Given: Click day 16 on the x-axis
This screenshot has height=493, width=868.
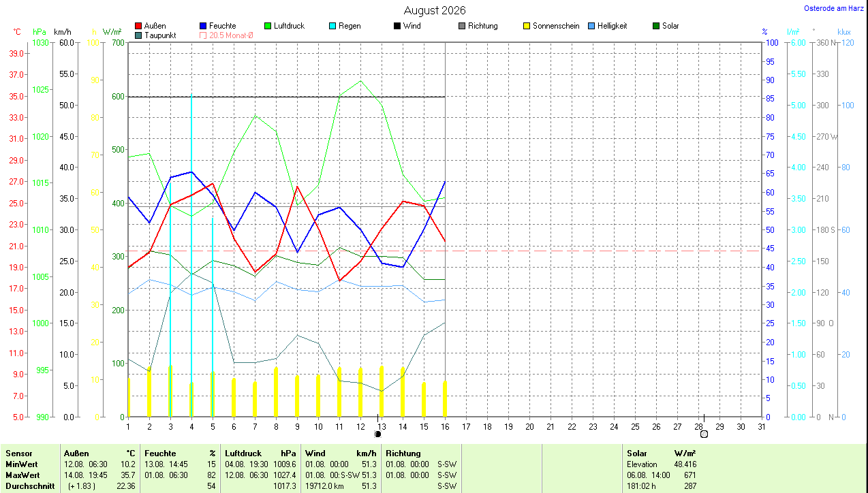Looking at the screenshot, I should click(445, 426).
